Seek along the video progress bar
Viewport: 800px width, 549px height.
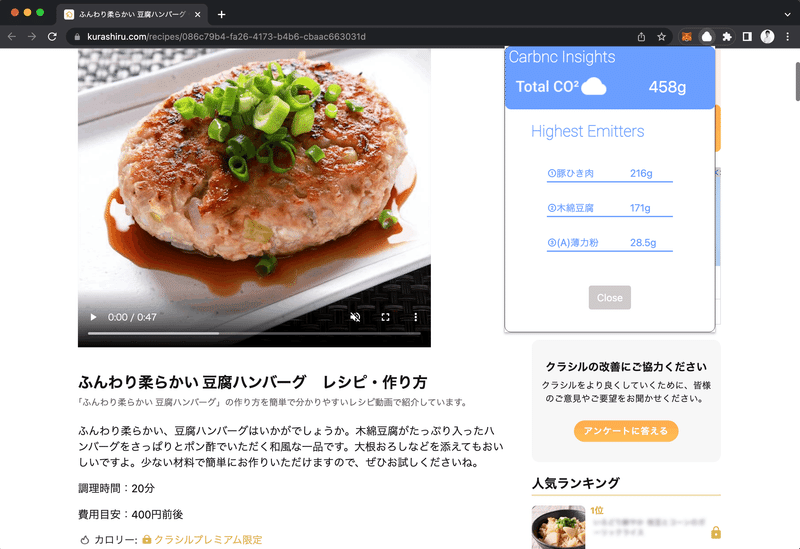pos(254,333)
